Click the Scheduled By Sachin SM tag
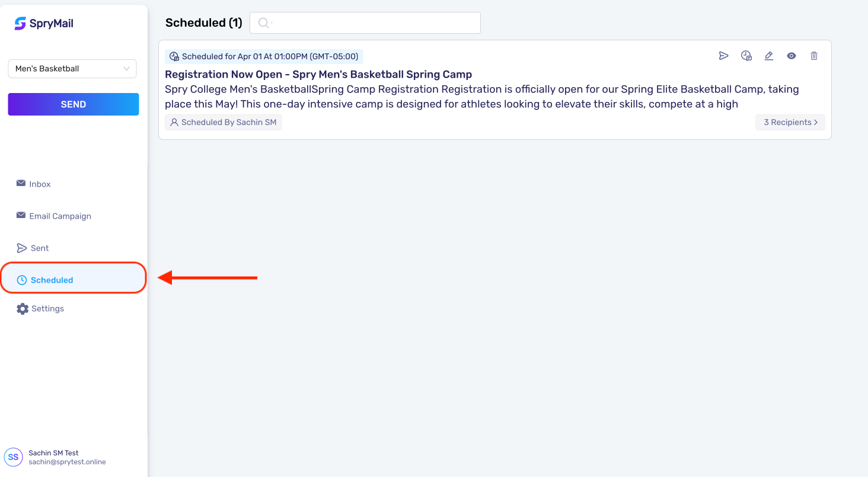This screenshot has width=868, height=477. coord(224,123)
